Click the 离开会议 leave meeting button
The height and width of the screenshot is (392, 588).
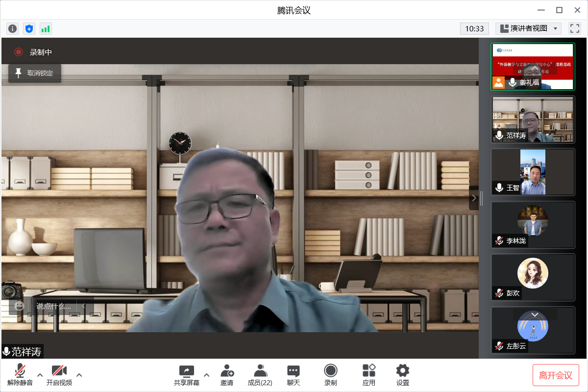coord(556,375)
